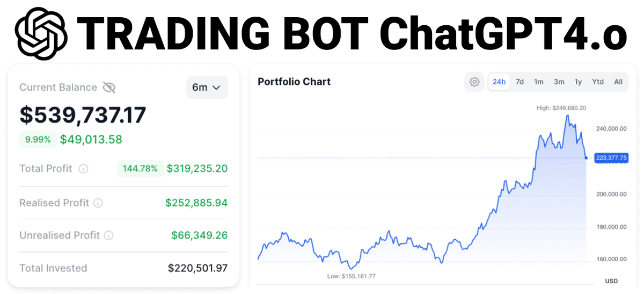Image resolution: width=644 pixels, height=294 pixels.
Task: Click the USD currency label on chart
Action: [611, 281]
